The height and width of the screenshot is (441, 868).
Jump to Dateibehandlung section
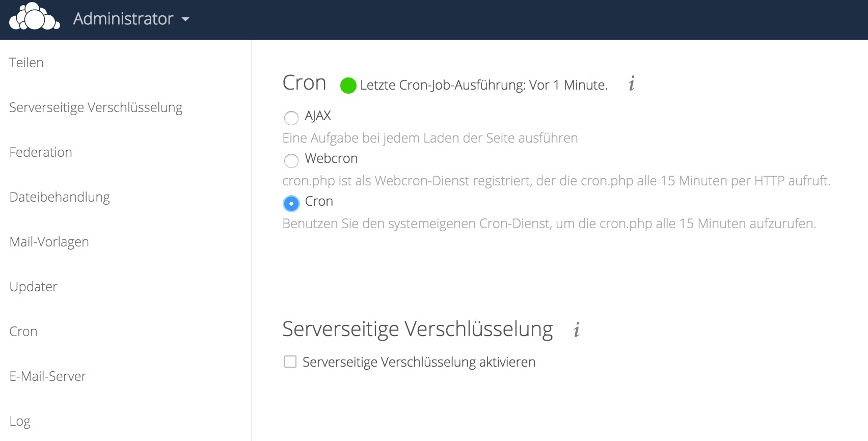pyautogui.click(x=60, y=197)
